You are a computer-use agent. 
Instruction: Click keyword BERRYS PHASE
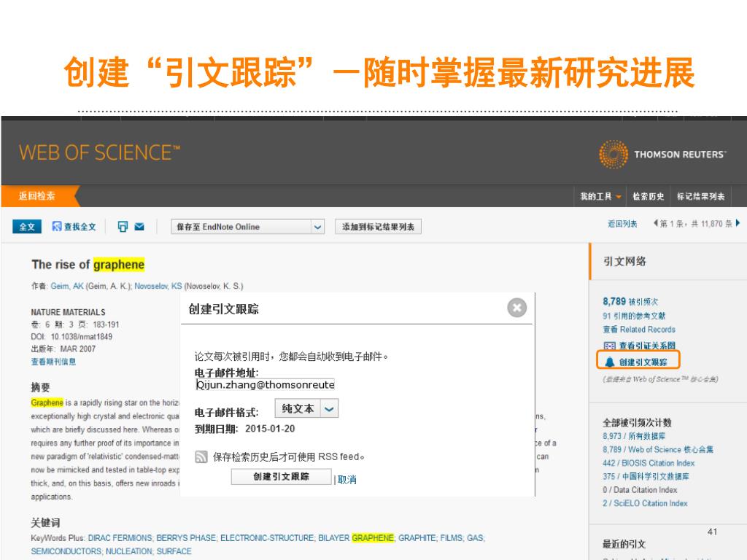coord(186,537)
